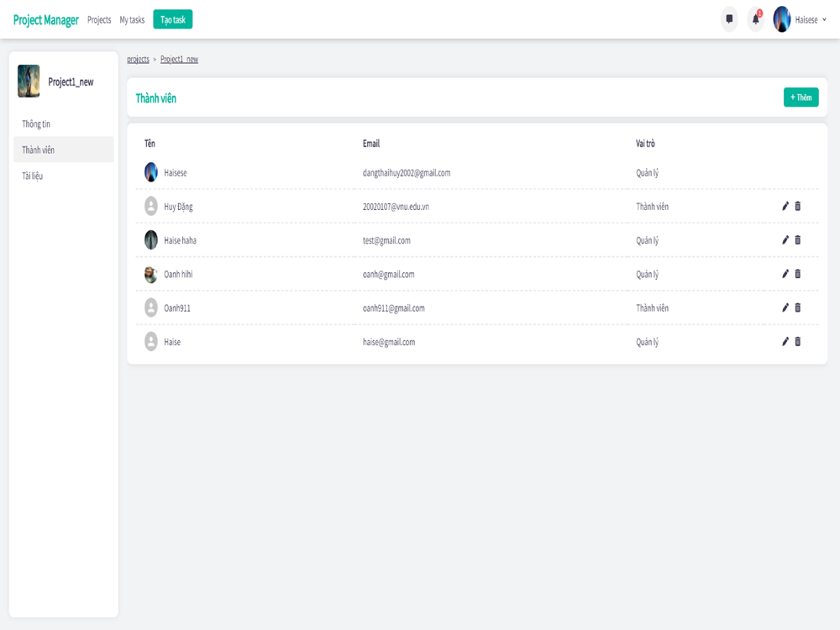Click Haise haha profile picture
The width and height of the screenshot is (840, 630).
pos(151,240)
